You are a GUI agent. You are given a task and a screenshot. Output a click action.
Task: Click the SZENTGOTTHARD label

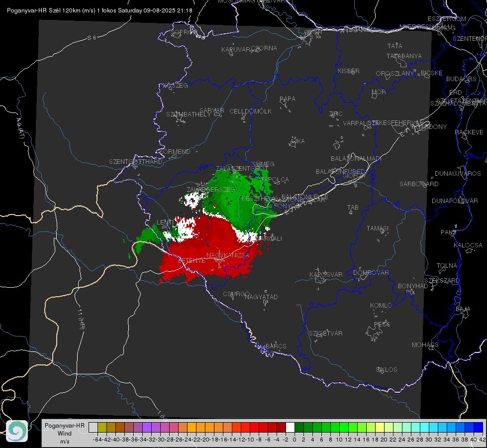pos(136,162)
